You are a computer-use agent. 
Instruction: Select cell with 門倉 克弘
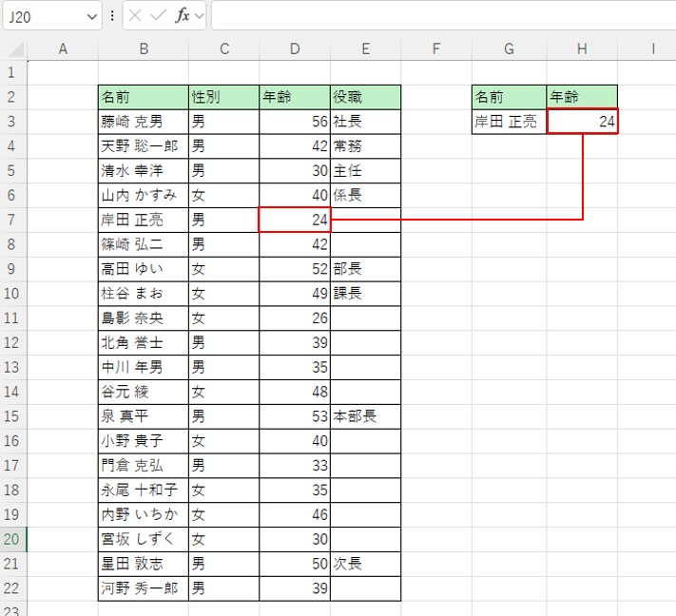click(x=144, y=466)
